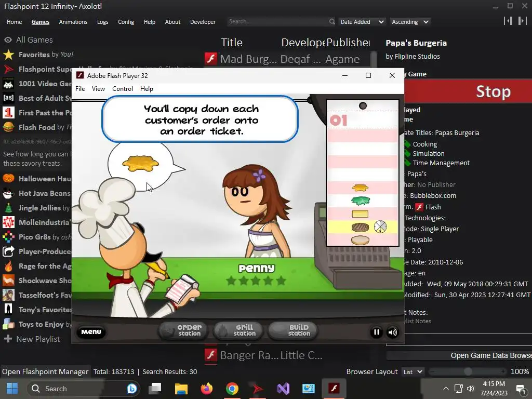Show hidden system tray icons chevron
The width and height of the screenshot is (532, 399).
click(446, 389)
